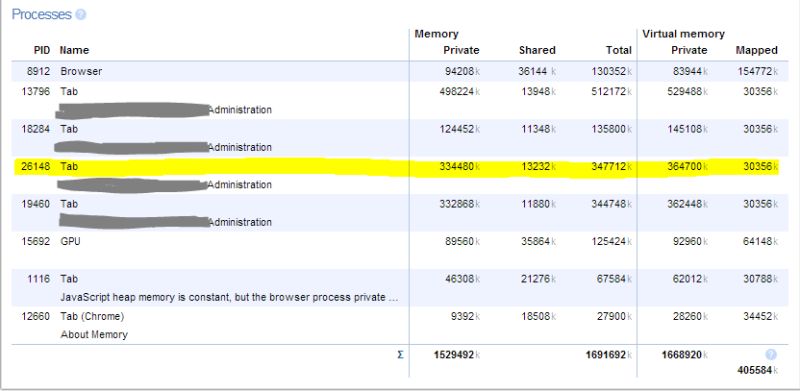Image resolution: width=800 pixels, height=391 pixels.
Task: Click virtual private value 145108k
Action: pos(688,129)
